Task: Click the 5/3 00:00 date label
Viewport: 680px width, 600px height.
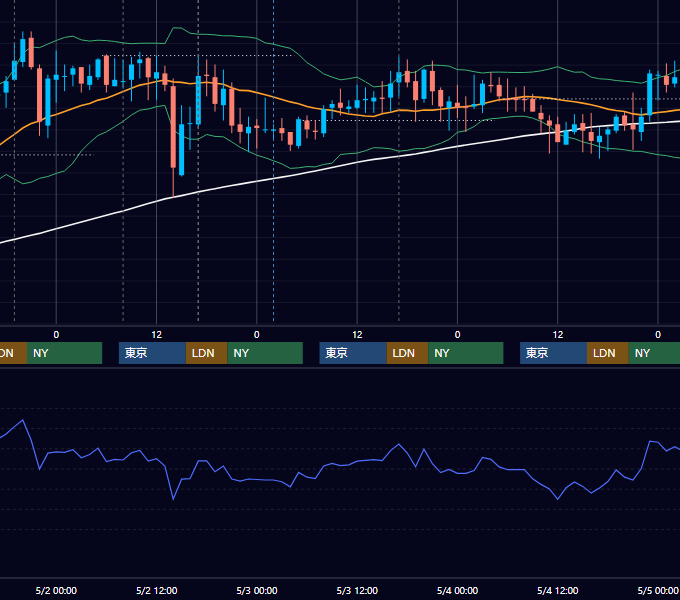Action: 257,590
